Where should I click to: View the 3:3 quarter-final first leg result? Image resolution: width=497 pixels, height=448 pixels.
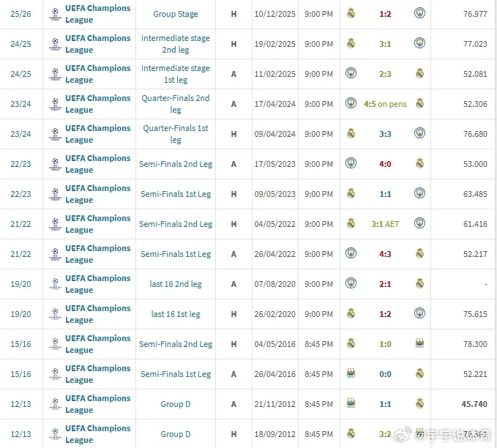tap(385, 134)
